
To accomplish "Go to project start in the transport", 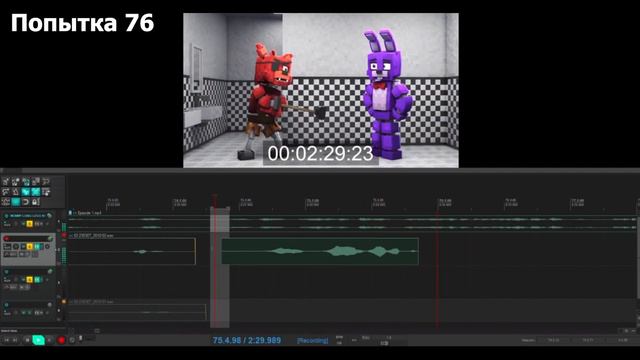I will click(7, 340).
